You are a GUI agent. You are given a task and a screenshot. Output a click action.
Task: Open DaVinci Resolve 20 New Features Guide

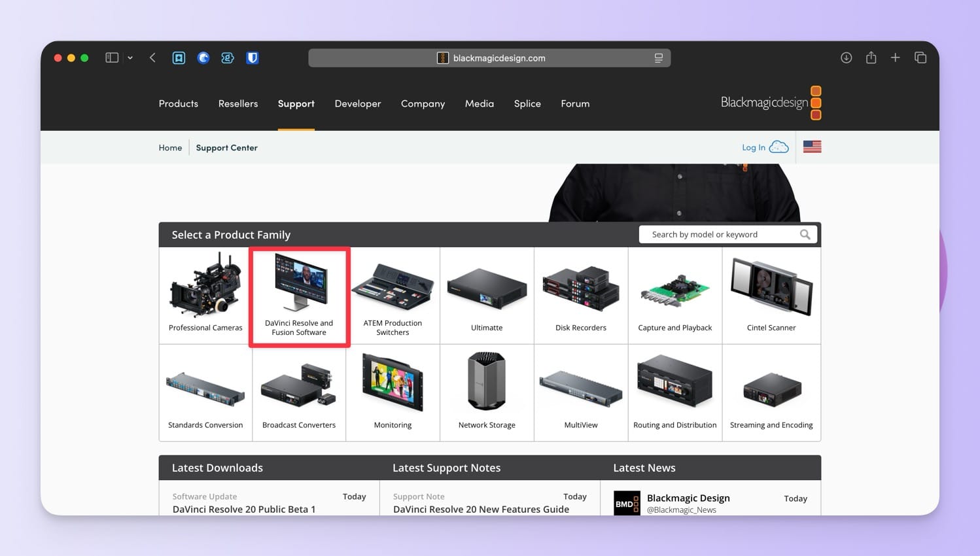click(x=481, y=509)
